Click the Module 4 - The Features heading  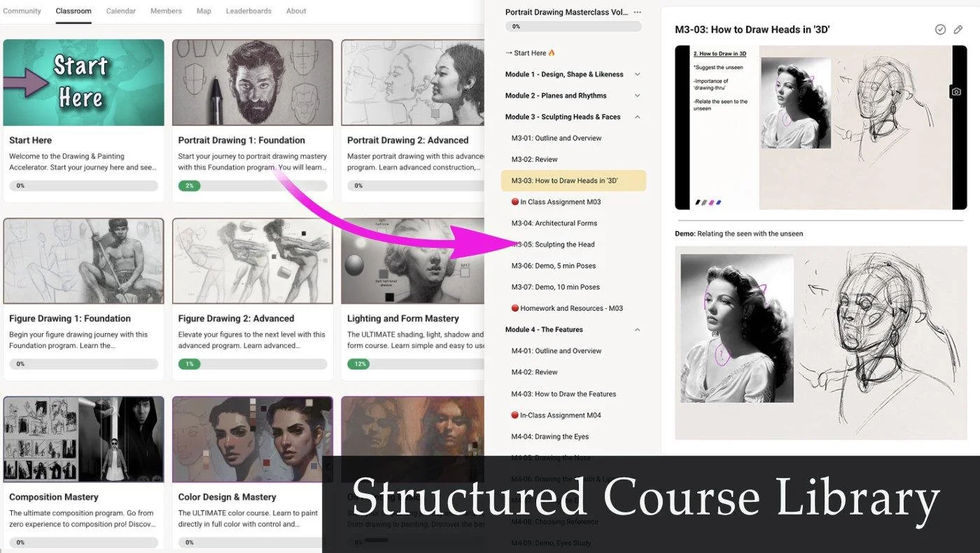click(544, 330)
